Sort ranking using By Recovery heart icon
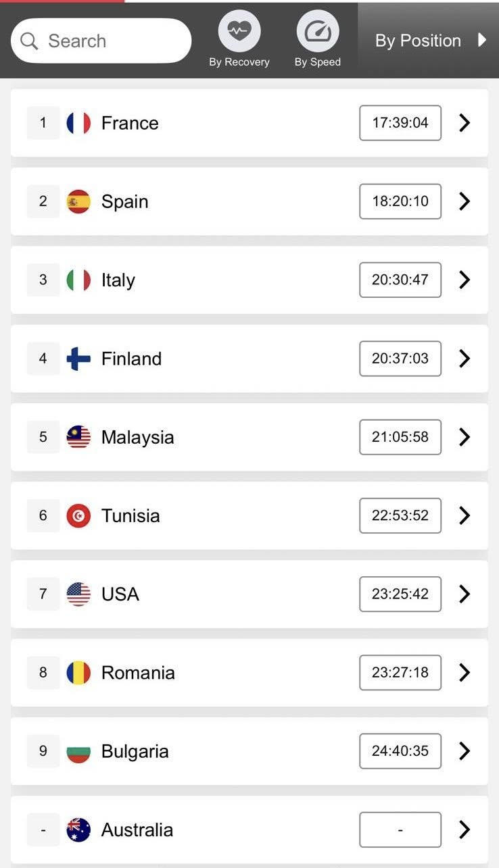This screenshot has width=499, height=868. (x=239, y=32)
